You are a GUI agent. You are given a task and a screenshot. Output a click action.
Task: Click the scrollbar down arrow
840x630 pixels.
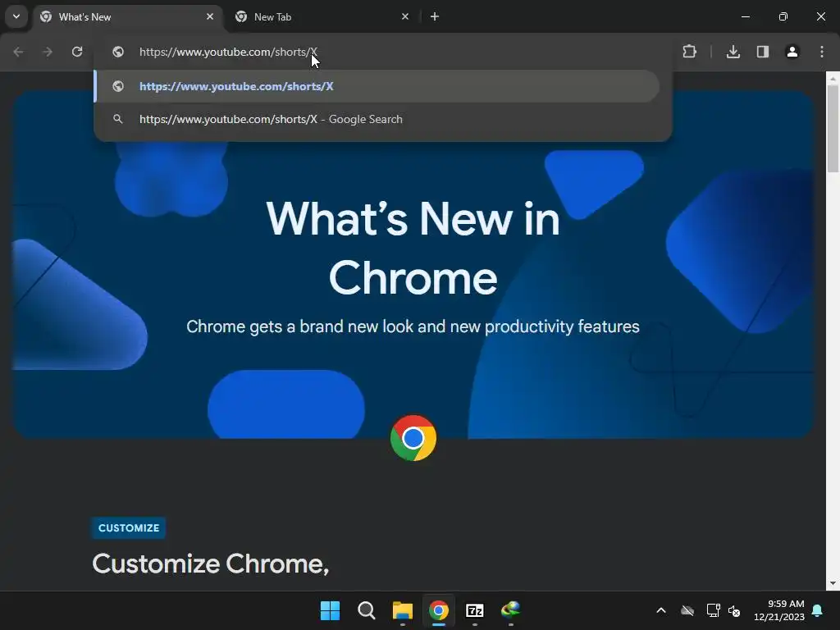pyautogui.click(x=833, y=583)
